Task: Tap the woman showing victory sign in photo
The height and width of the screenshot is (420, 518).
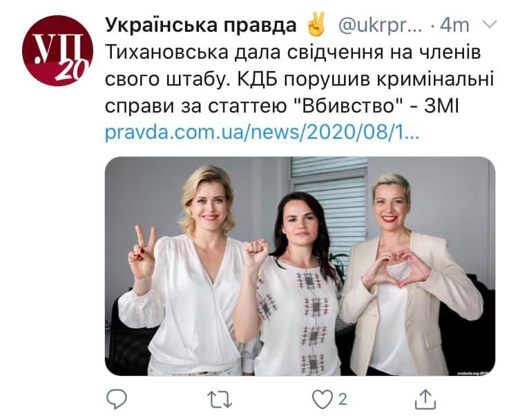Action: 183,271
